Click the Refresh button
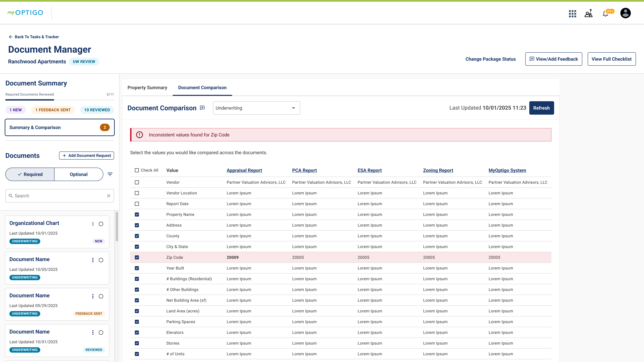The height and width of the screenshot is (362, 644). 542,108
